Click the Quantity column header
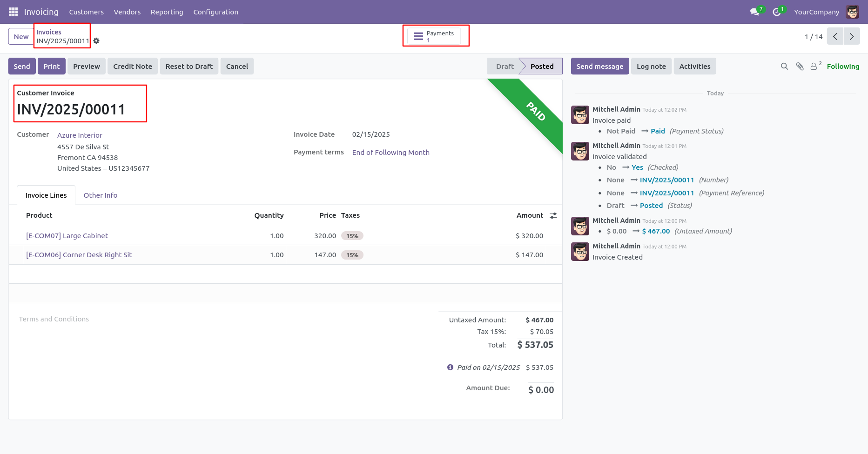 [269, 215]
